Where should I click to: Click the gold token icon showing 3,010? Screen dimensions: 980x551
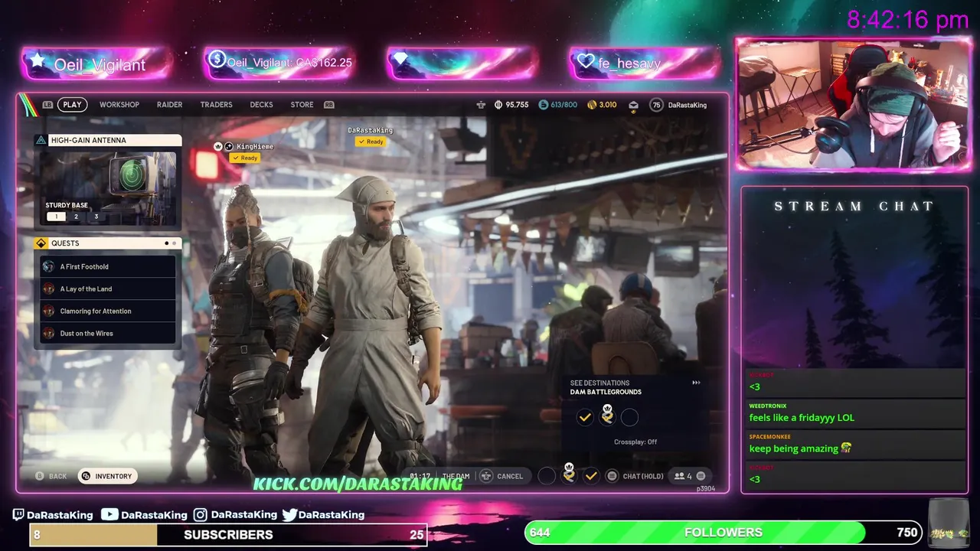592,105
